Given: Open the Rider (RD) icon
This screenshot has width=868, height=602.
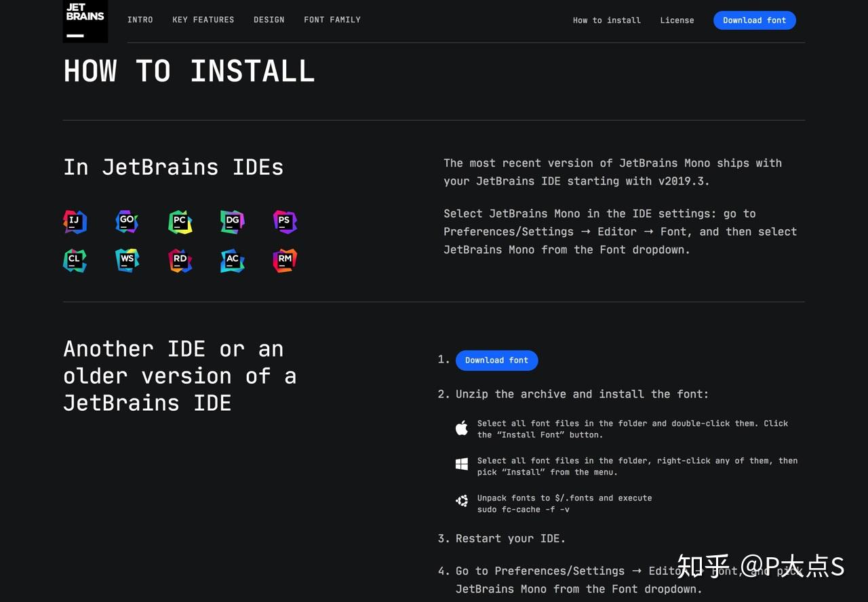Looking at the screenshot, I should tap(180, 260).
